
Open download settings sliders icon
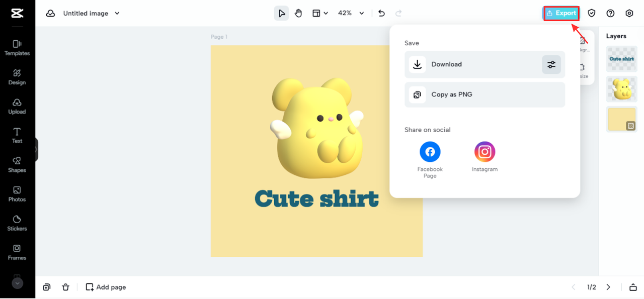551,64
